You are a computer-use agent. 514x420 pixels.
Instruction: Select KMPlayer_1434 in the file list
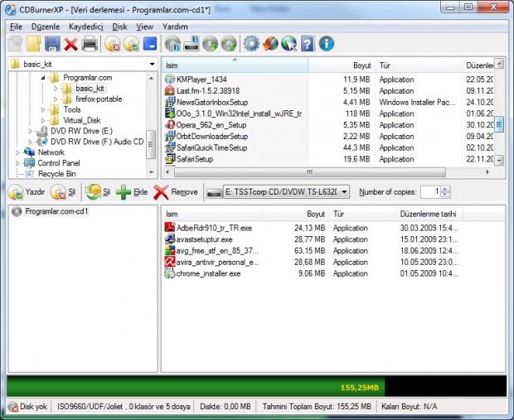click(201, 80)
